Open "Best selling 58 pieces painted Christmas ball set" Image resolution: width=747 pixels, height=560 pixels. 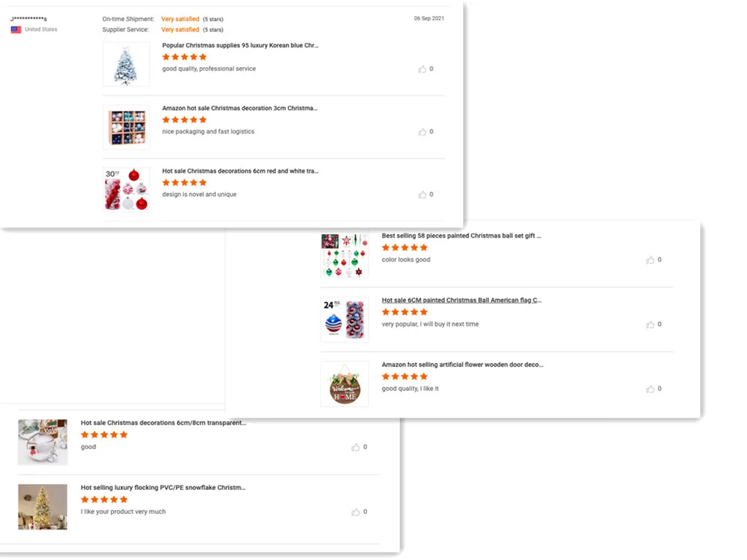(461, 236)
